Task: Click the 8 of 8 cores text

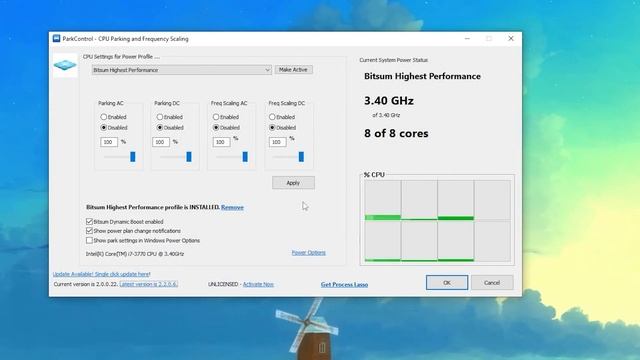Action: [x=396, y=133]
